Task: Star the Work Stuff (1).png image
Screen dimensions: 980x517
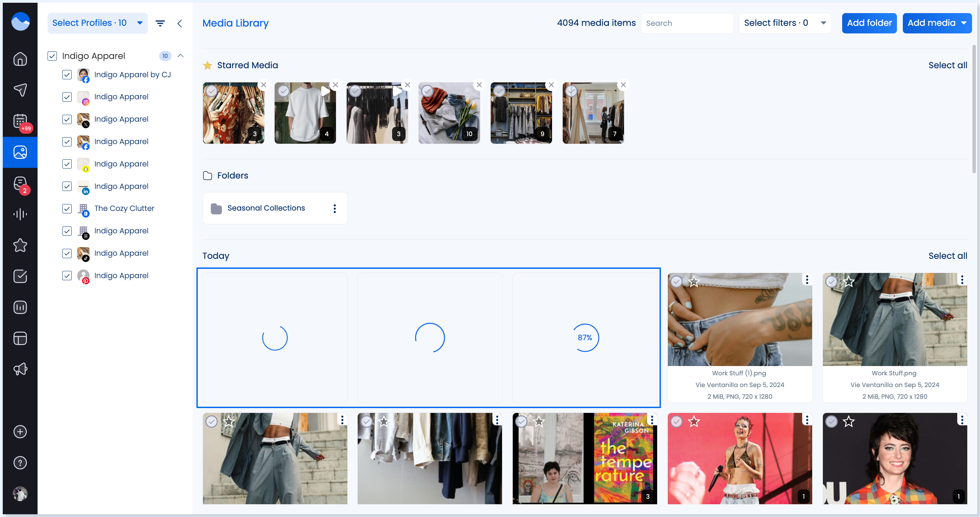Action: [694, 282]
